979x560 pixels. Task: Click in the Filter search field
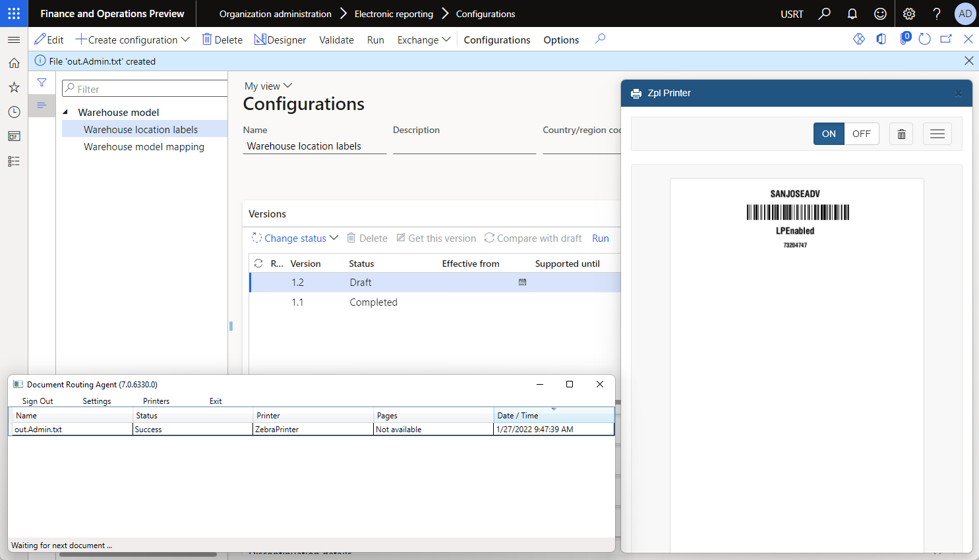pyautogui.click(x=145, y=89)
